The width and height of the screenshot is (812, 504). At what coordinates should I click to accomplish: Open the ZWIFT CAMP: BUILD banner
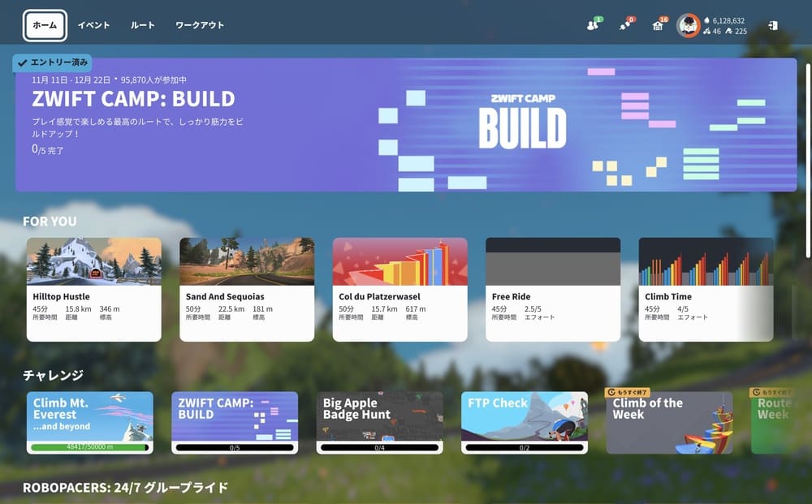pyautogui.click(x=406, y=124)
